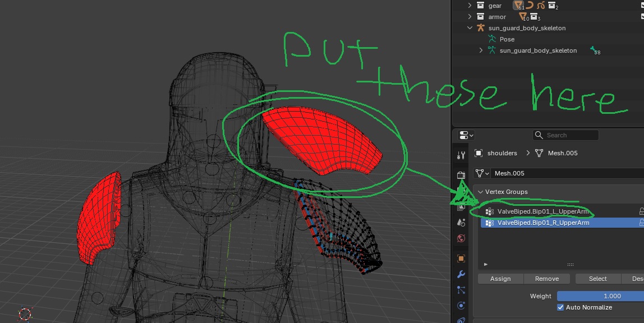The width and height of the screenshot is (644, 323).
Task: Toggle the gear collection checkbox
Action: pyautogui.click(x=642, y=6)
